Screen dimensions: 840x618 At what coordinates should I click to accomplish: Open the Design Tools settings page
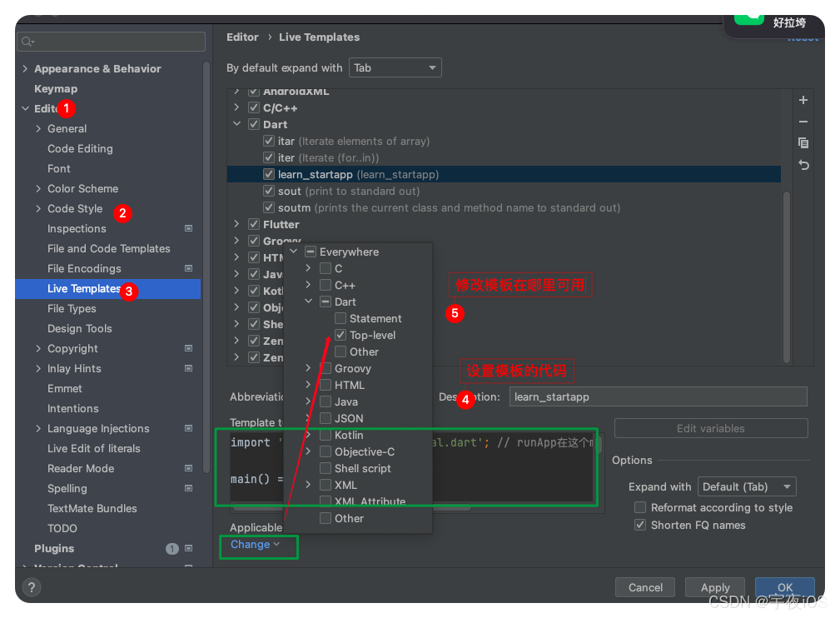[80, 328]
